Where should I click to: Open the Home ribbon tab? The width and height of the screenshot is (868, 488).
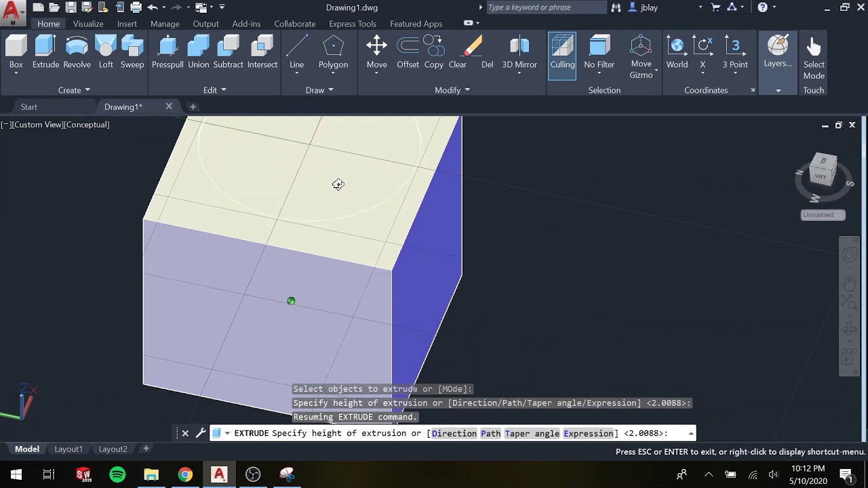48,24
